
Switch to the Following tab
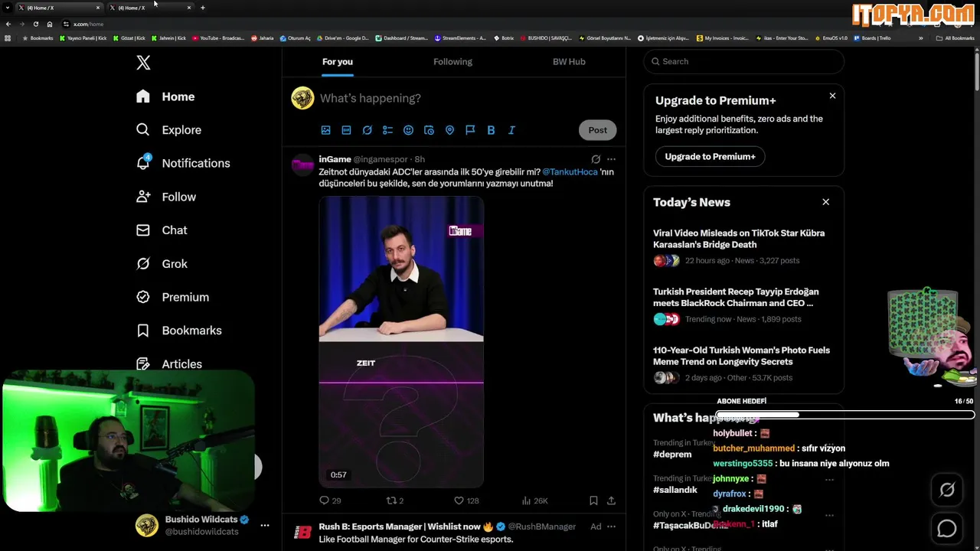[x=452, y=61]
